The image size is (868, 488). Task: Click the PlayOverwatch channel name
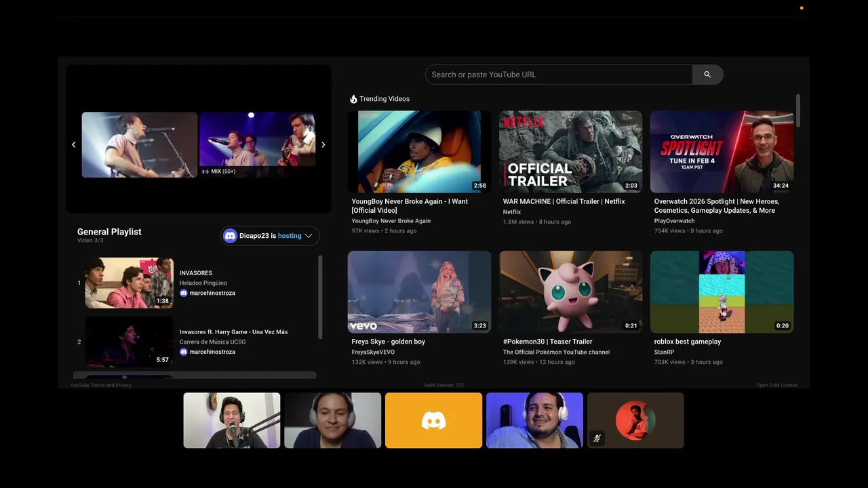(675, 221)
